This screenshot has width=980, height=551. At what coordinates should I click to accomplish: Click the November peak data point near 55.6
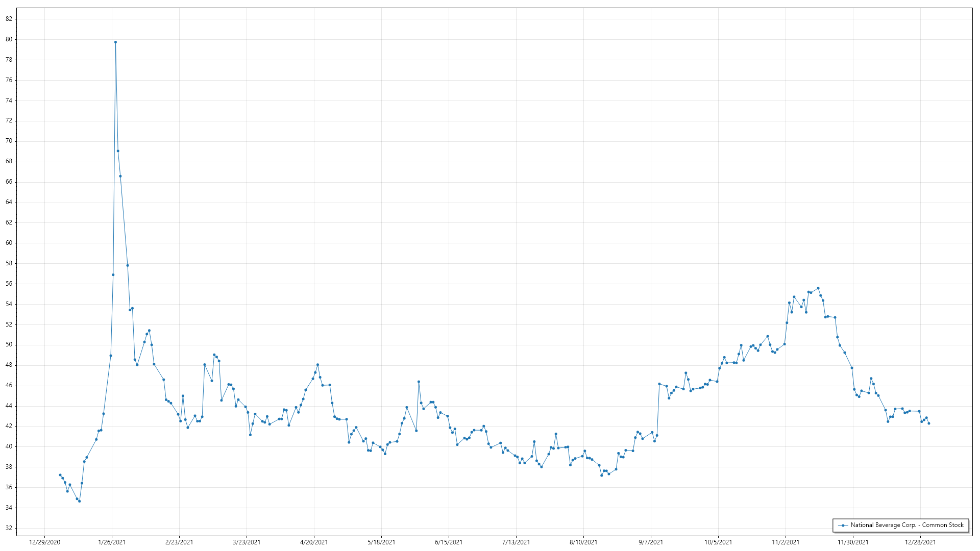tap(818, 288)
